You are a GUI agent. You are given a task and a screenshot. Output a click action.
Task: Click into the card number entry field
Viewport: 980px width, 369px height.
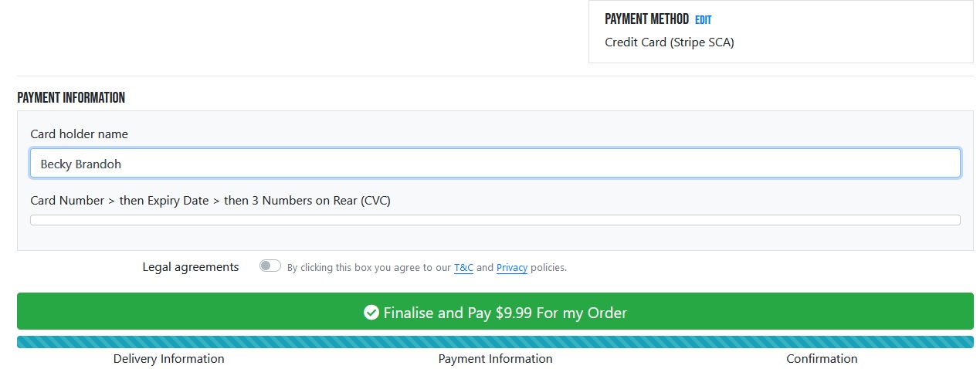pyautogui.click(x=495, y=220)
